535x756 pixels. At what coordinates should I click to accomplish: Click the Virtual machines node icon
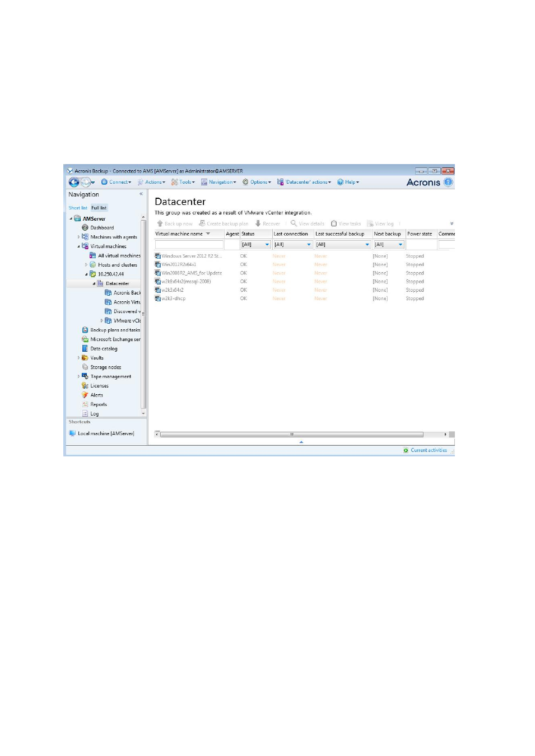point(85,246)
